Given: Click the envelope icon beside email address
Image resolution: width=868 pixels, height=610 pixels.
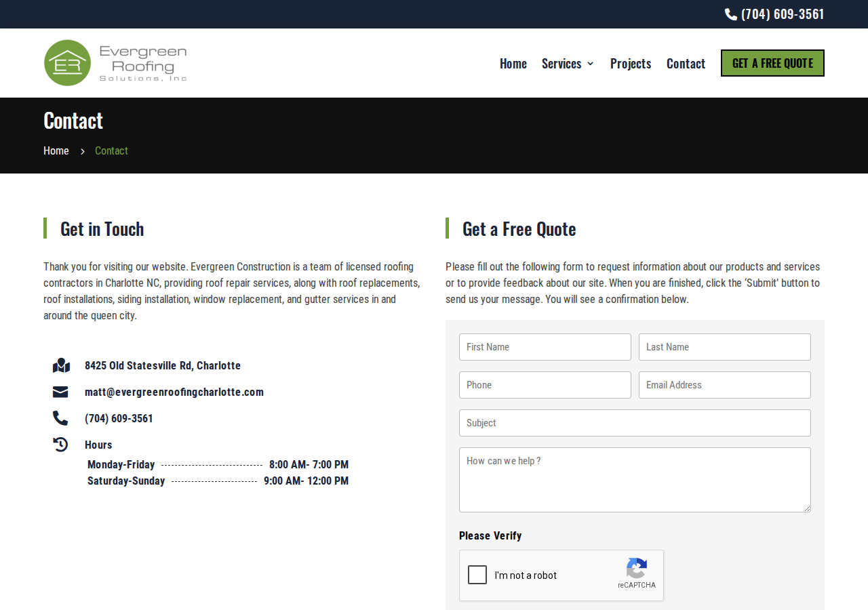Looking at the screenshot, I should tap(60, 392).
